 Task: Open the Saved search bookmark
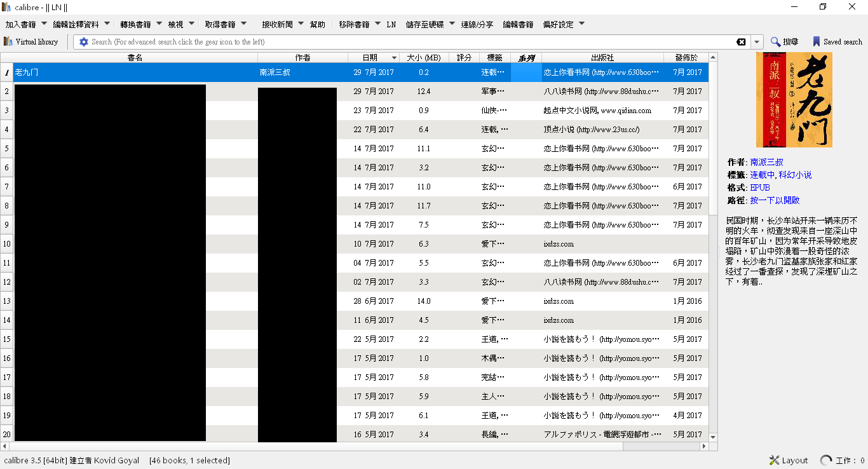tap(837, 42)
